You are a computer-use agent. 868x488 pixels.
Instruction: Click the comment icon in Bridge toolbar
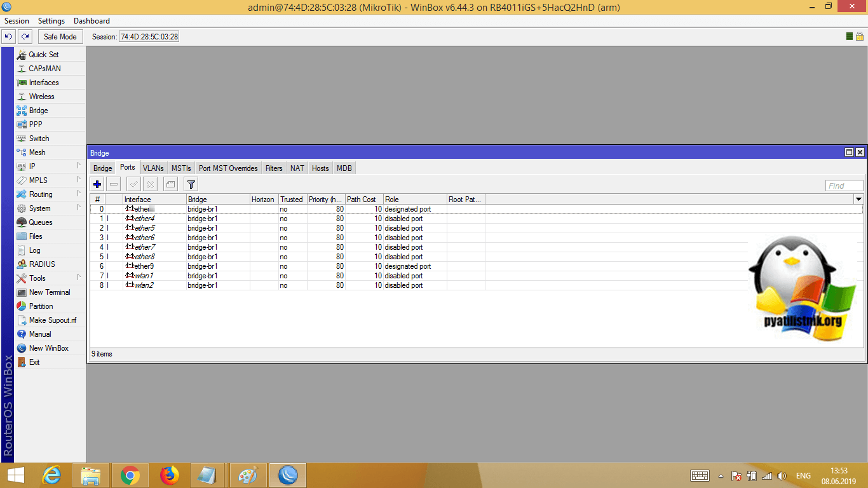(x=170, y=184)
